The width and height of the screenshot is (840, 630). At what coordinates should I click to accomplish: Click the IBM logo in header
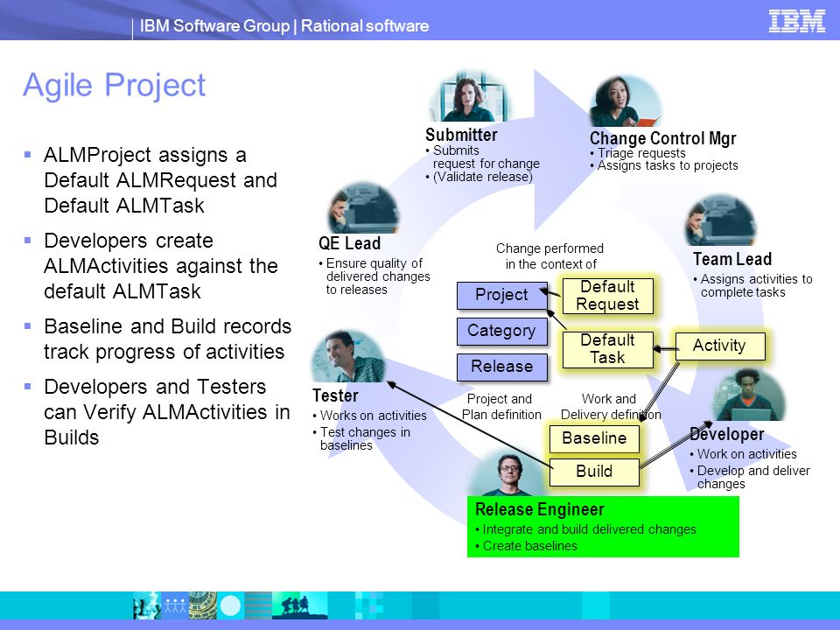coord(796,21)
